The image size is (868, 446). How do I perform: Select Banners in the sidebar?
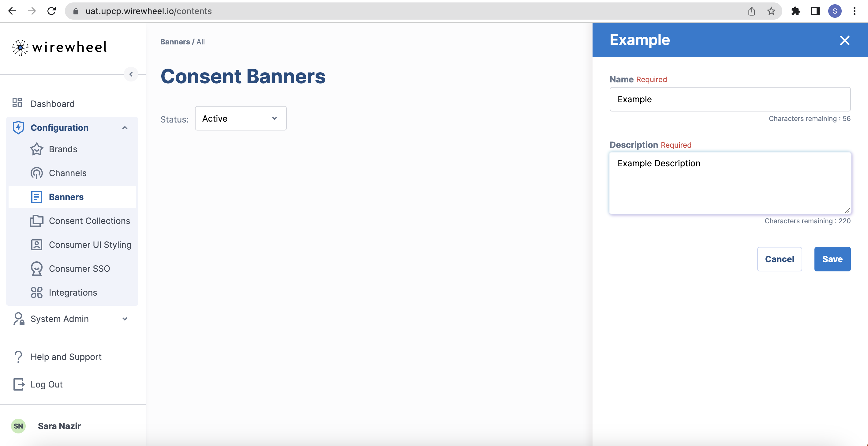pyautogui.click(x=72, y=197)
